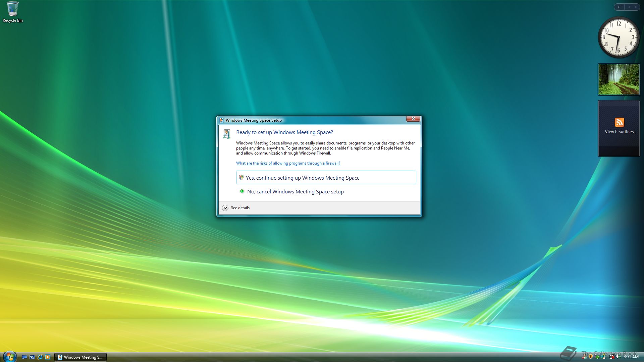Click Switch between windows in Quick Launch
Viewport: 644px width, 362px height.
click(x=32, y=357)
